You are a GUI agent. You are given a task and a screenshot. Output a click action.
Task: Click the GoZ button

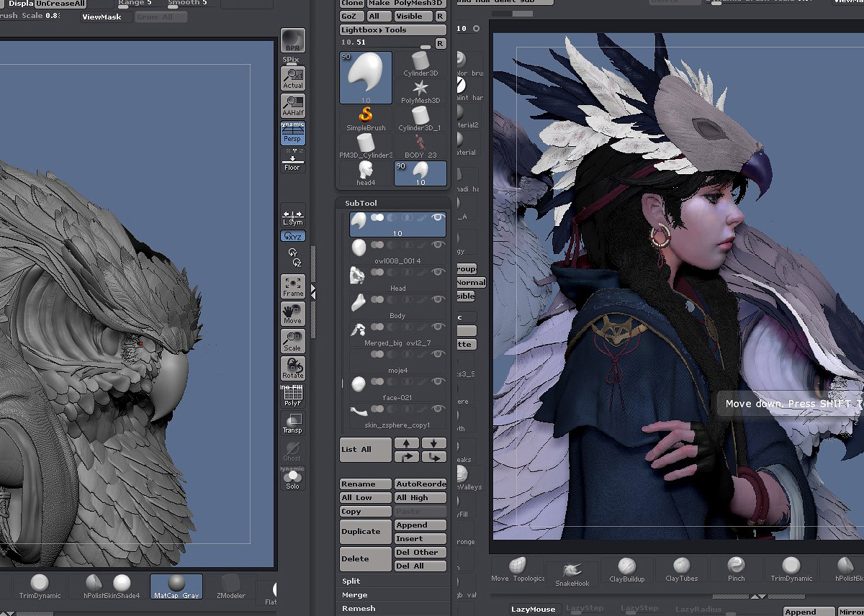[x=351, y=16]
